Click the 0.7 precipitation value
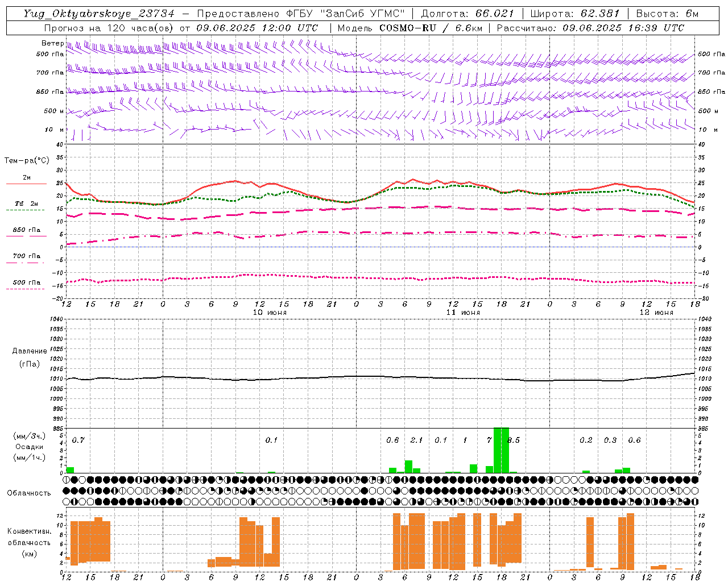This screenshot has width=728, height=582. [x=78, y=440]
